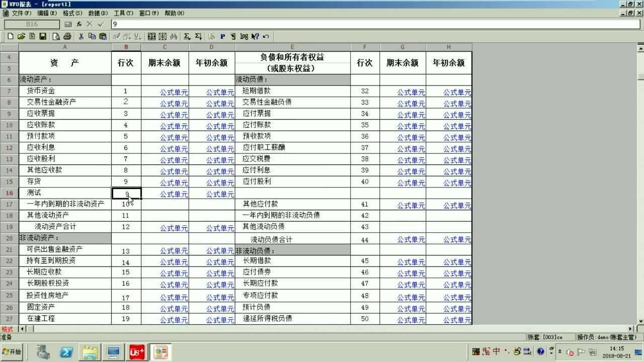Screen dimensions: 644x362
Task: Click the Print icon
Action: [67, 36]
